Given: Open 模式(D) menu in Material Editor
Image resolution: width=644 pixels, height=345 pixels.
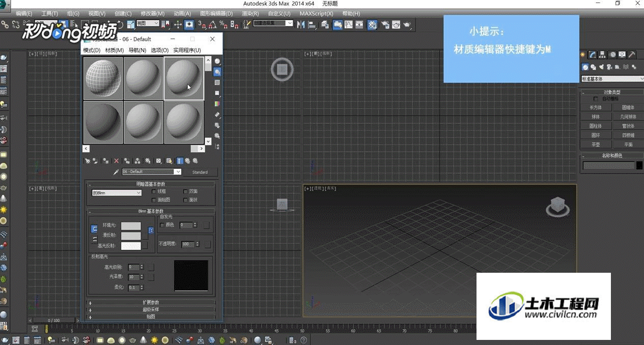Looking at the screenshot, I should point(92,50).
